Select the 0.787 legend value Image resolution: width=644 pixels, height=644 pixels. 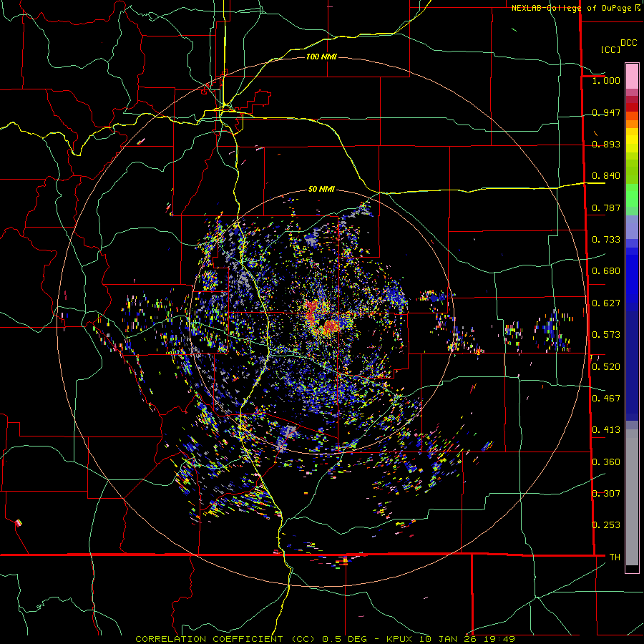click(606, 208)
